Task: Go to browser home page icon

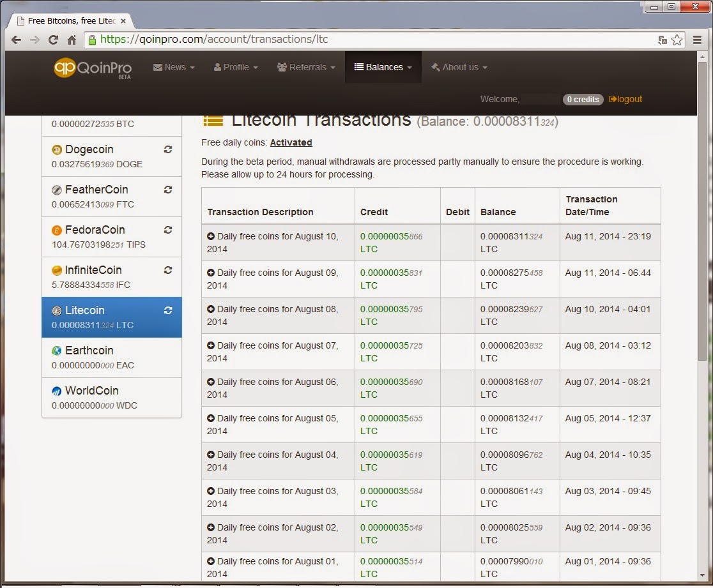Action: [x=72, y=40]
